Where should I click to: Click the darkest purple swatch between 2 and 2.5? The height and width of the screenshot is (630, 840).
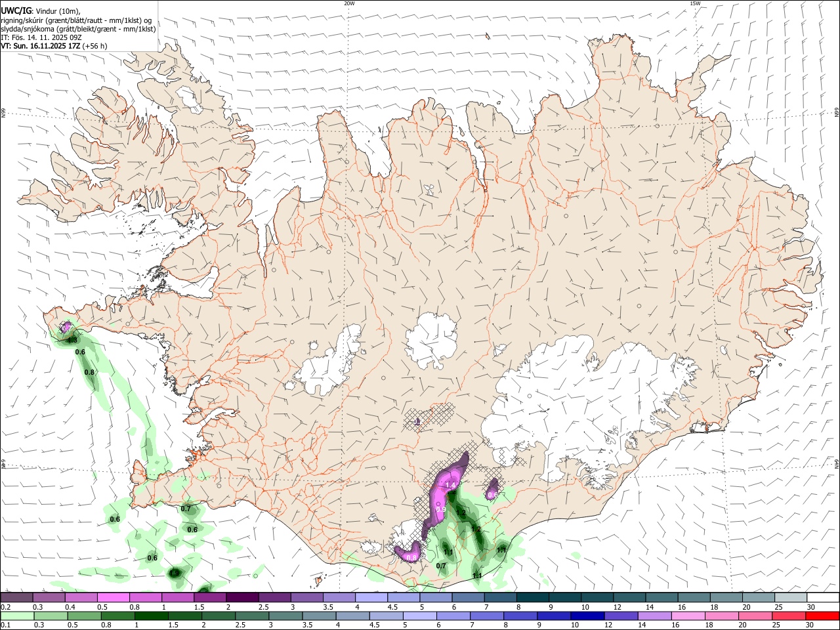pyautogui.click(x=241, y=597)
